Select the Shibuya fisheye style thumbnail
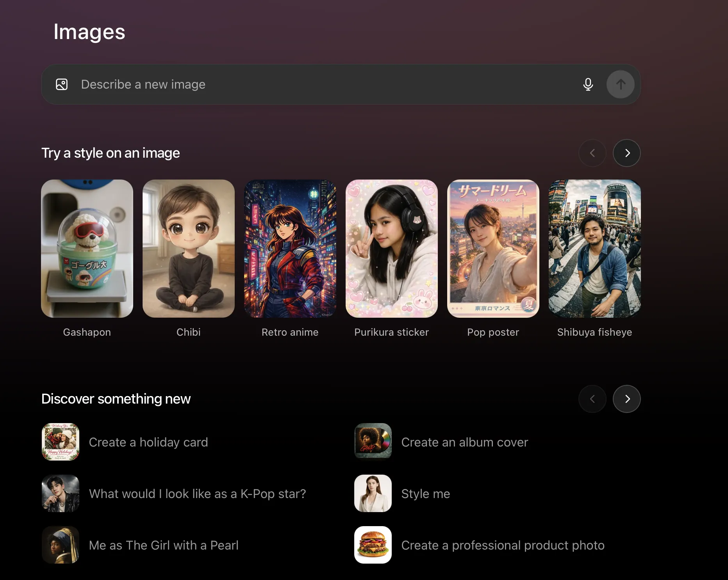The width and height of the screenshot is (728, 580). (594, 248)
